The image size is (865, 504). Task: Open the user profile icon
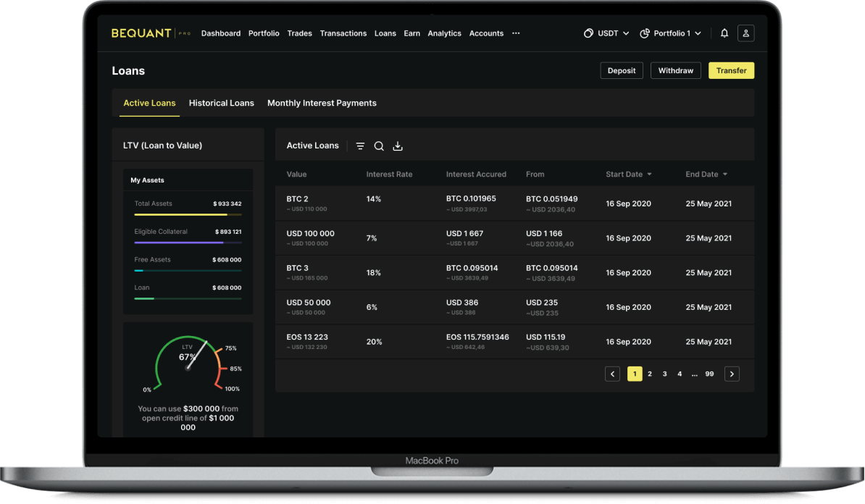tap(745, 33)
